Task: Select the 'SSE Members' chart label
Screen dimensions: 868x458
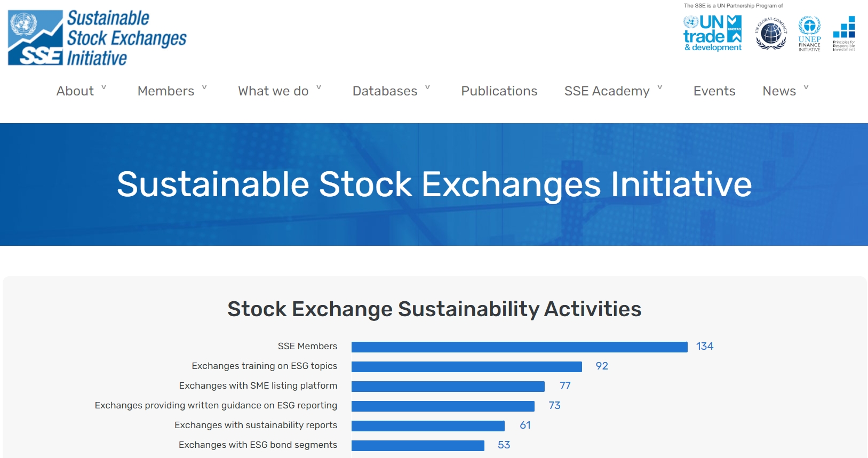Action: 307,346
